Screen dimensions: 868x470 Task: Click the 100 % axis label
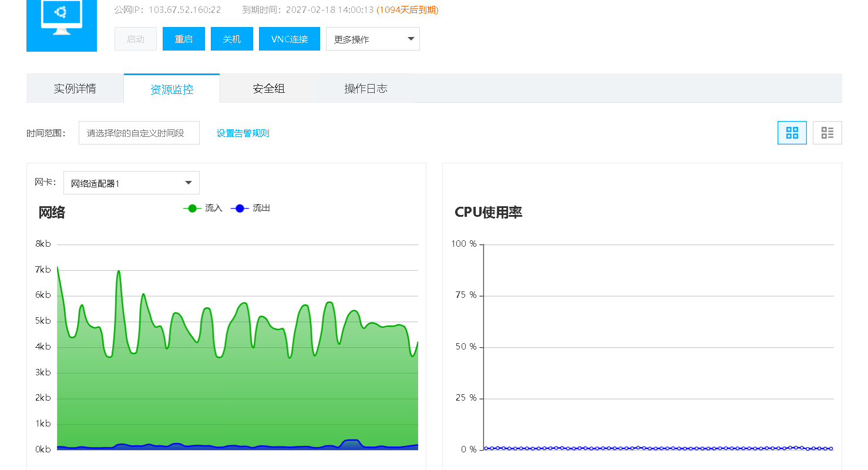(x=464, y=244)
